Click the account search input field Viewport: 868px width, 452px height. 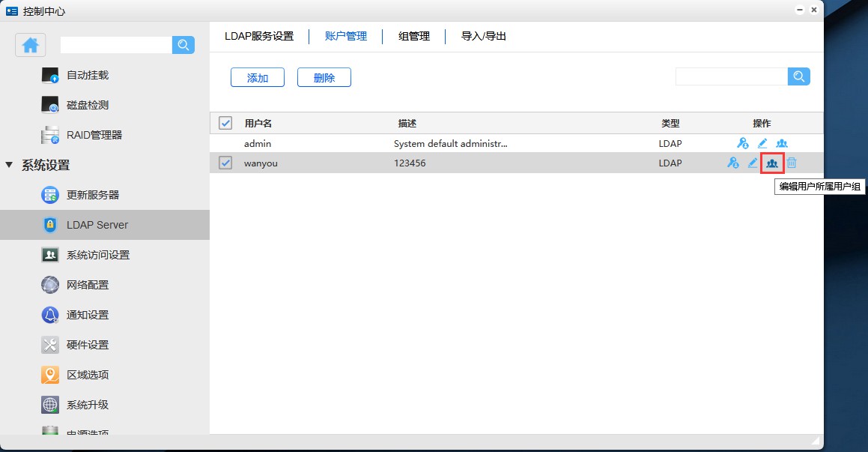click(x=731, y=76)
